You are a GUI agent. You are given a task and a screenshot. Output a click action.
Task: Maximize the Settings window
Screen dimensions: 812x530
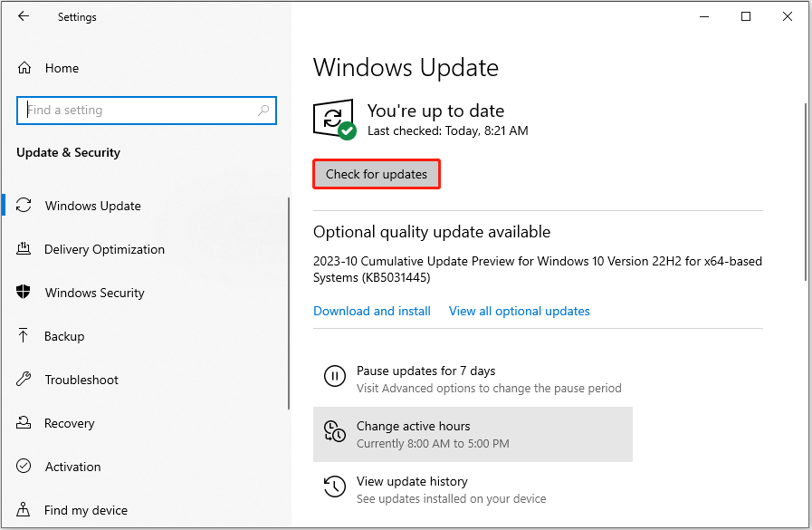point(746,16)
